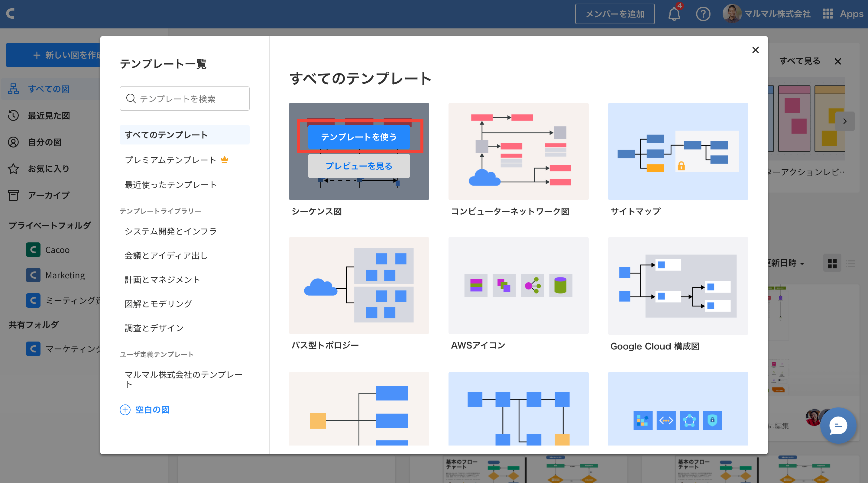Click the 空白の図 link
This screenshot has width=868, height=483.
(x=152, y=410)
